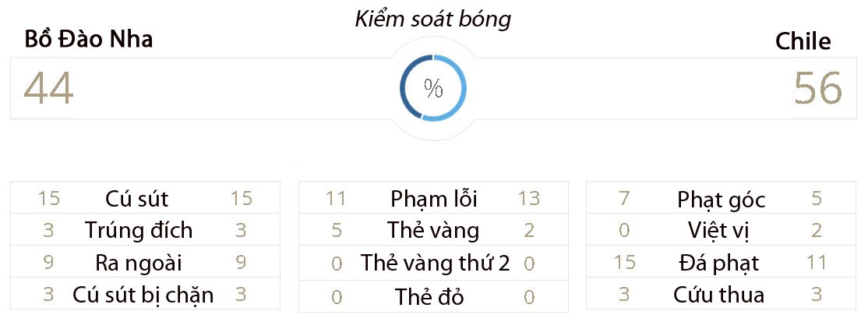Select the Ra ngoài stat label
Image resolution: width=868 pixels, height=315 pixels.
[x=138, y=263]
